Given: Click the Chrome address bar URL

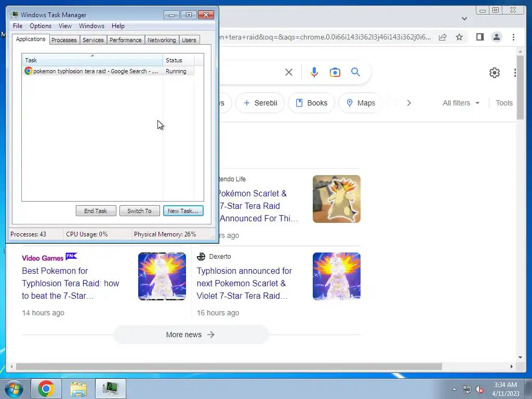Looking at the screenshot, I should (x=325, y=37).
